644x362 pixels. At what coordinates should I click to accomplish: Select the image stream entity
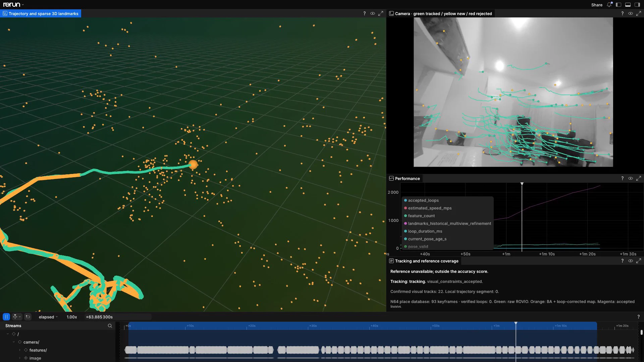click(35, 358)
